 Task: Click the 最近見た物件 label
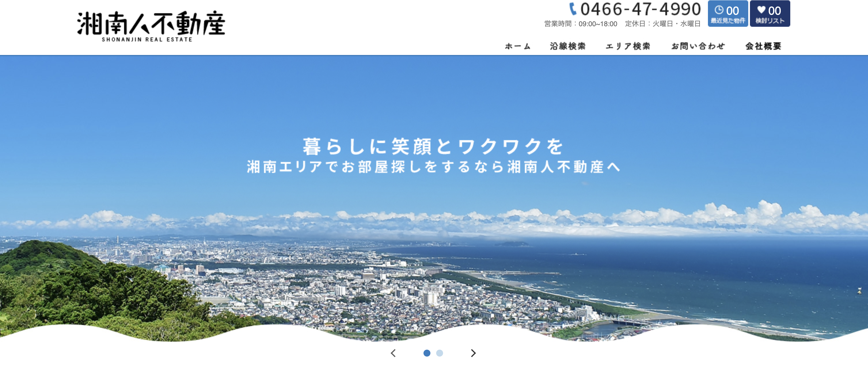coord(728,21)
